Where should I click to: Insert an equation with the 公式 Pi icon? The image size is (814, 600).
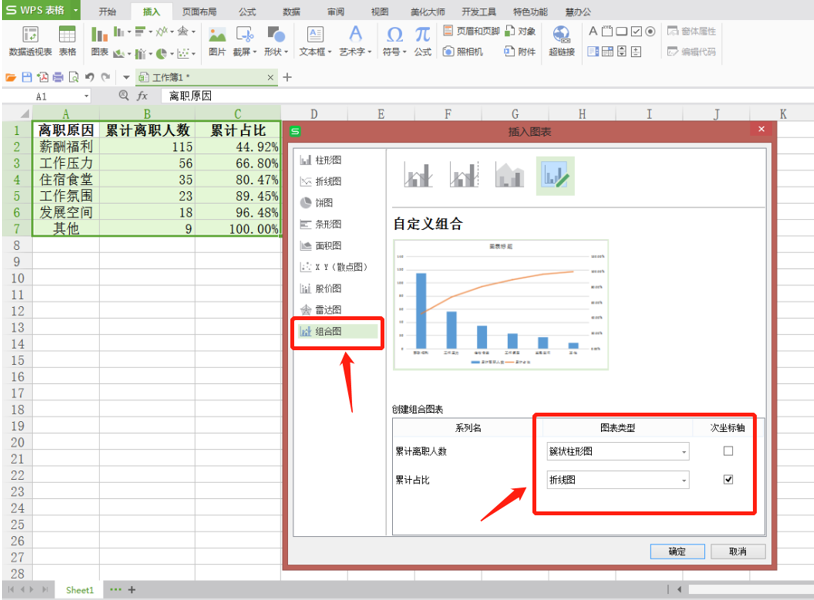tap(423, 41)
